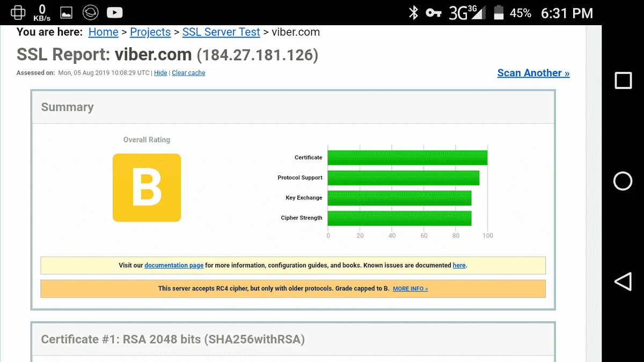644x362 pixels.
Task: Click the Hide link
Action: (160, 73)
